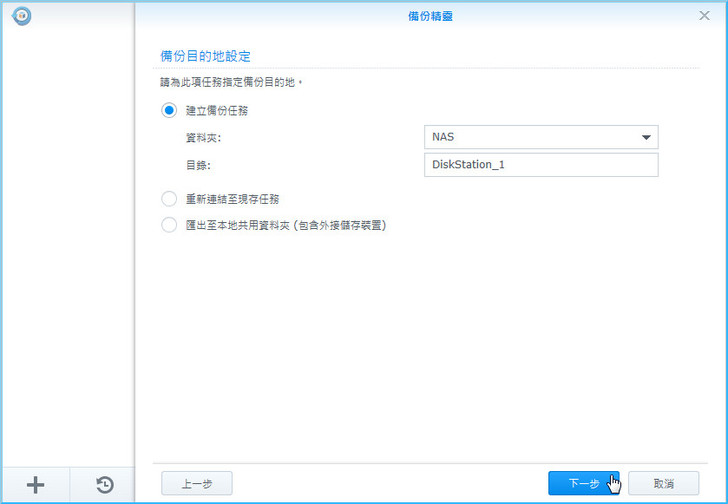
Task: Choose the 重新連結至現存任務 radio option
Action: (x=169, y=199)
